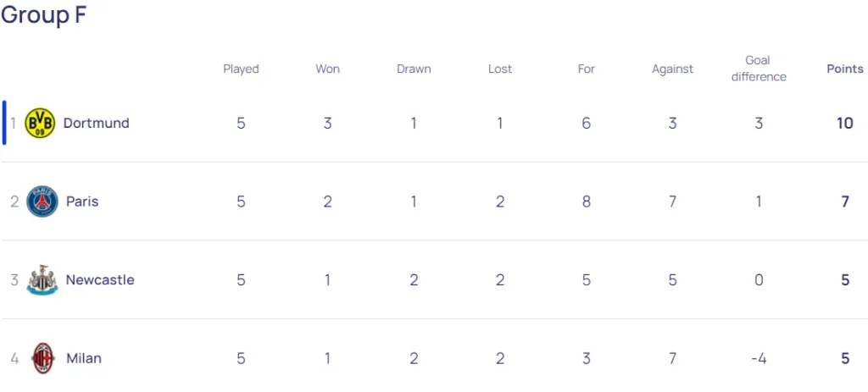868x392 pixels.
Task: Click the Against column header
Action: click(x=673, y=69)
